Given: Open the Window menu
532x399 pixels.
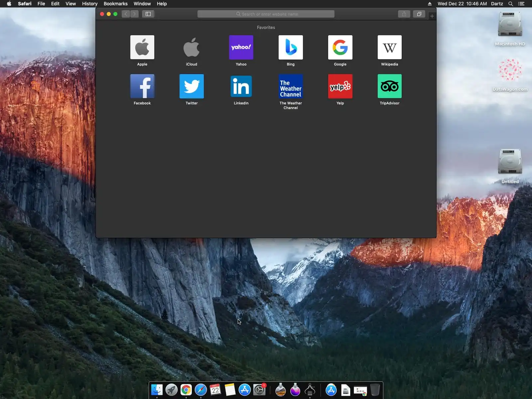Looking at the screenshot, I should [142, 4].
